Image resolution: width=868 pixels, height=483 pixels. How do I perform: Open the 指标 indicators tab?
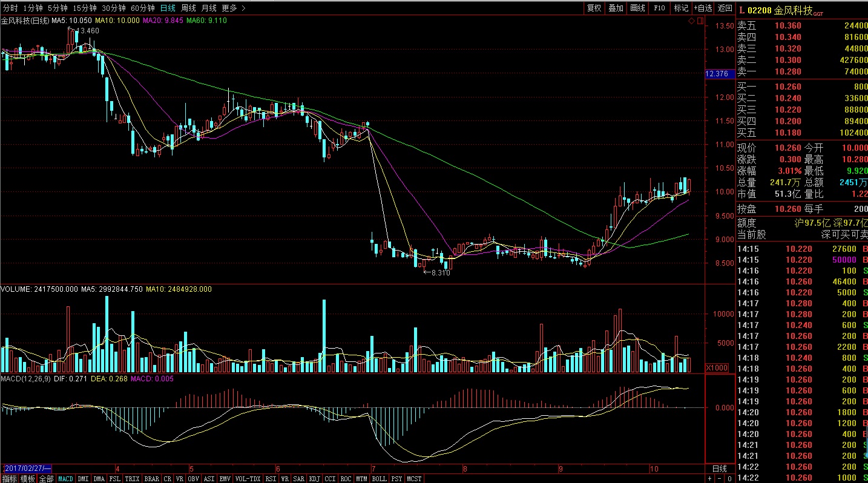[9, 479]
